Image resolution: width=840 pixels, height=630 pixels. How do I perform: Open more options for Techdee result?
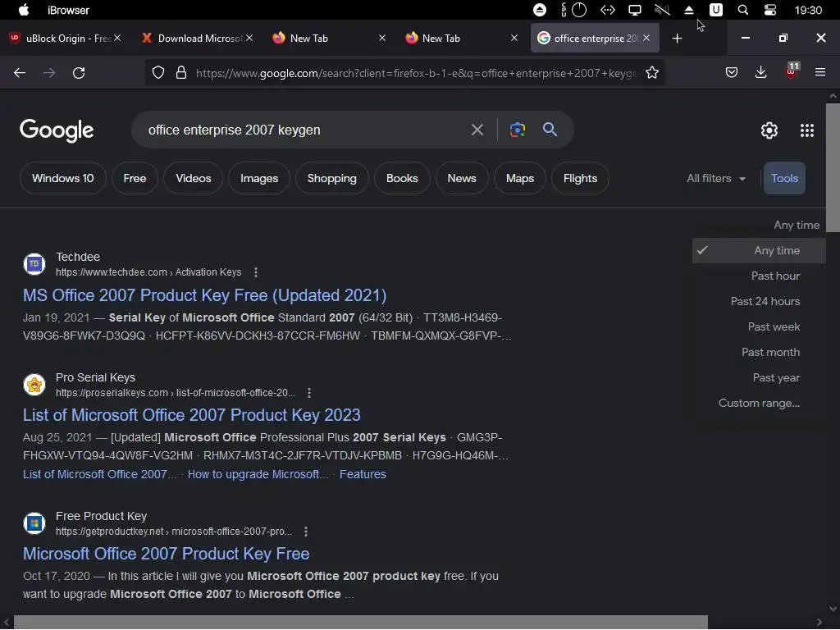coord(256,272)
